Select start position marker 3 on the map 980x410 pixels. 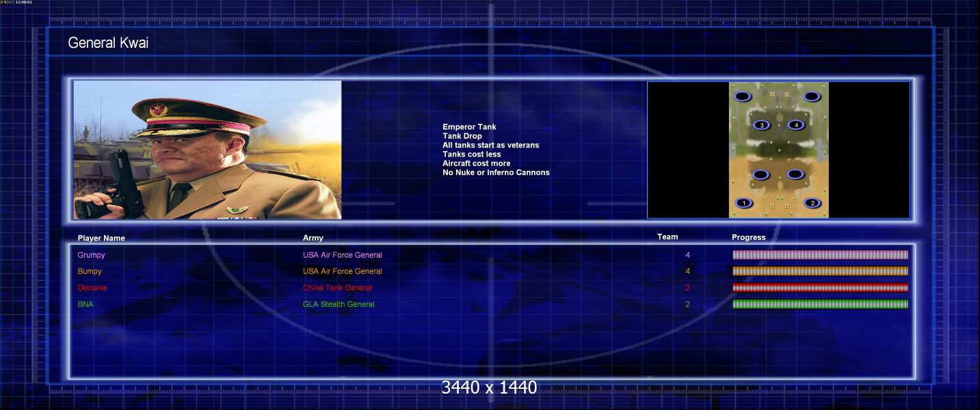[x=761, y=125]
